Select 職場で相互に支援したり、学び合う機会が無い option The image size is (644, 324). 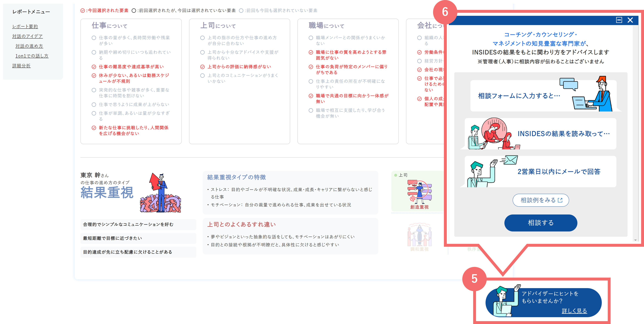[x=347, y=113]
